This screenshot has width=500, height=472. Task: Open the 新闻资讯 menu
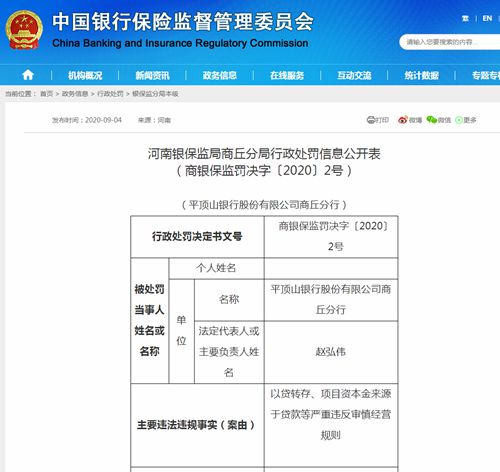152,75
